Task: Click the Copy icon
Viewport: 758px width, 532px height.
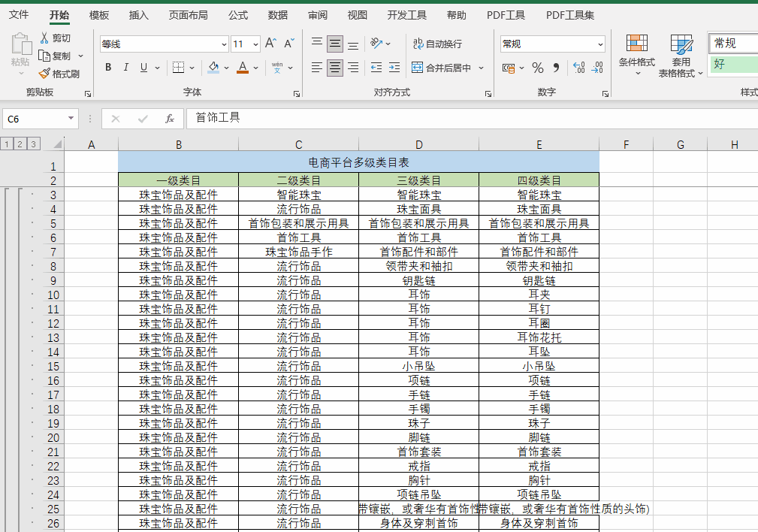Action: click(44, 56)
